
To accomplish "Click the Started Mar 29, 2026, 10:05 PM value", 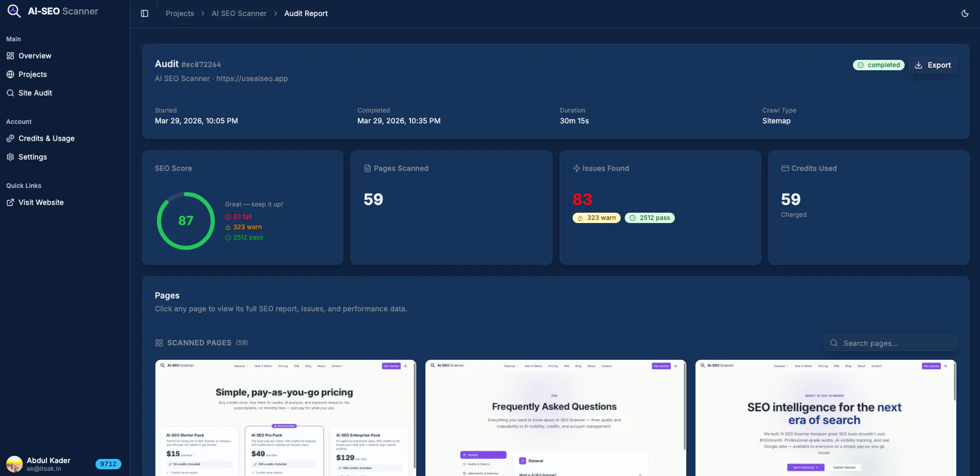I will 196,121.
